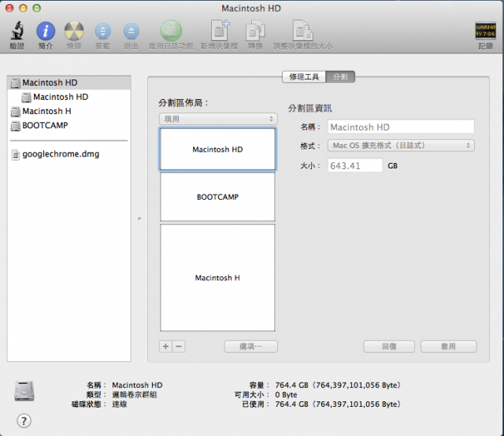Select the BOOTCAMP volume in sidebar
The height and width of the screenshot is (436, 504).
(69, 125)
